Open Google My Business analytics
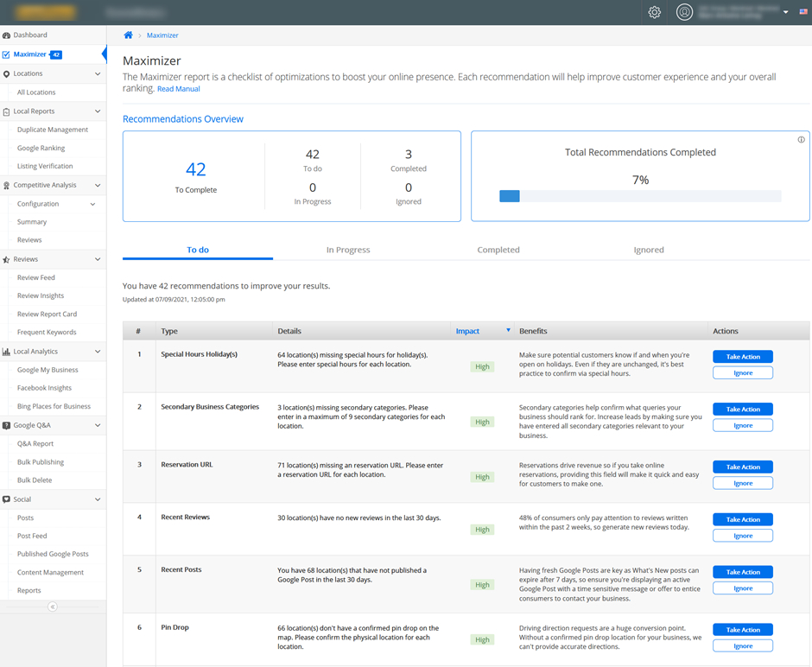 pyautogui.click(x=48, y=371)
